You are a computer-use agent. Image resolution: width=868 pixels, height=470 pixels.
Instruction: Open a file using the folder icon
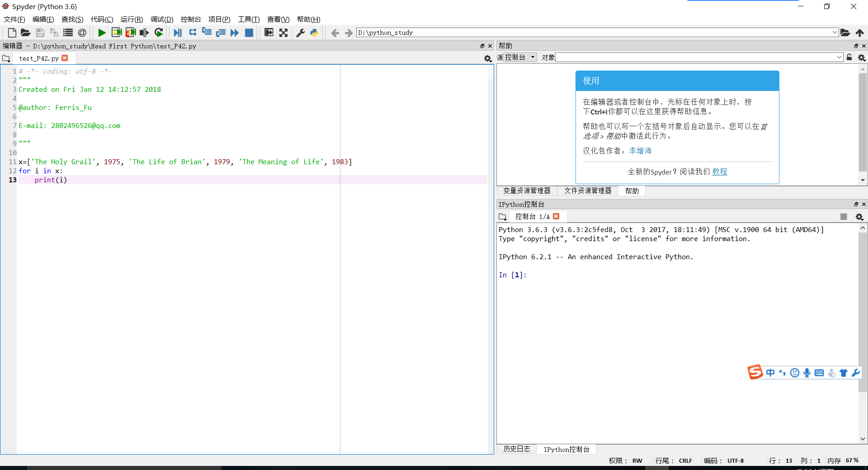26,33
